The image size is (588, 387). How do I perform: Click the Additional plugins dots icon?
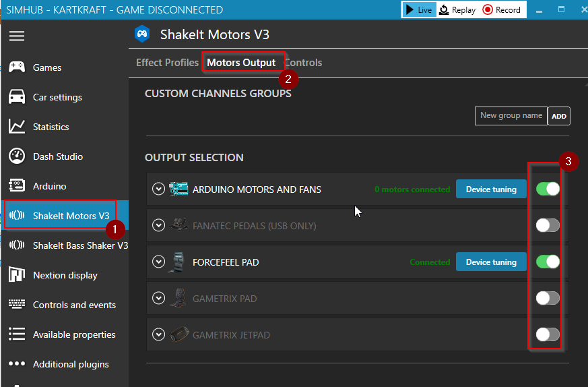tap(17, 363)
